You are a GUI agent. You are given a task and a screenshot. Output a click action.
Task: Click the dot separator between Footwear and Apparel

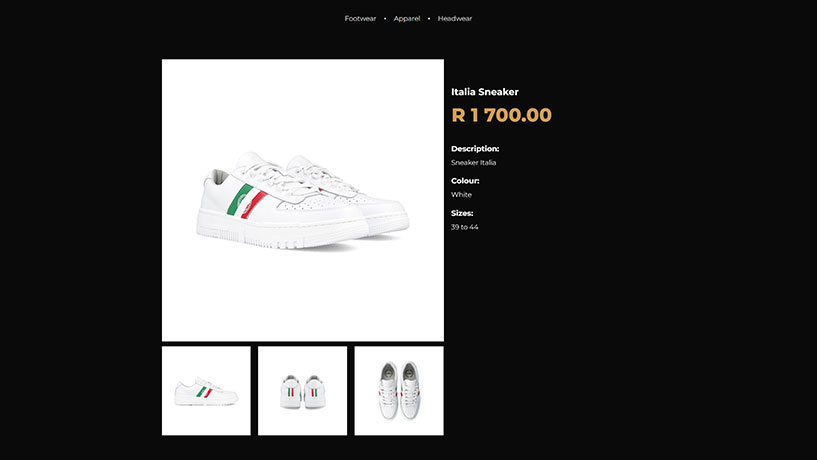(385, 18)
